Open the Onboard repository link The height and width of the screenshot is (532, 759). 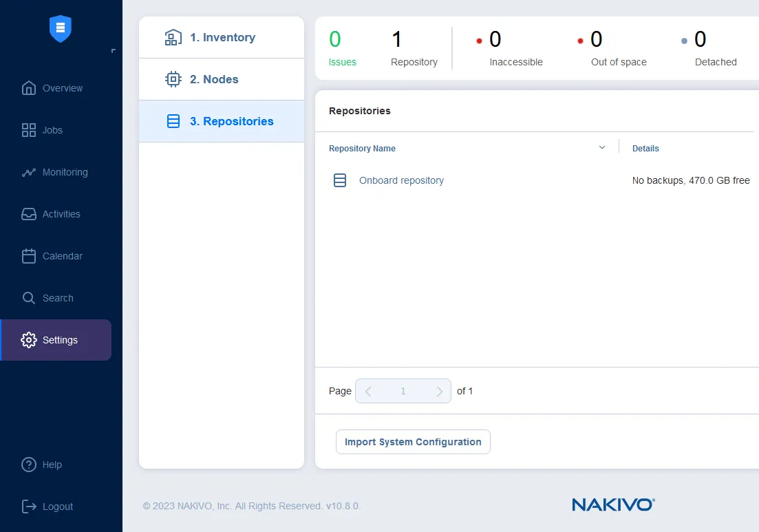[x=401, y=180]
